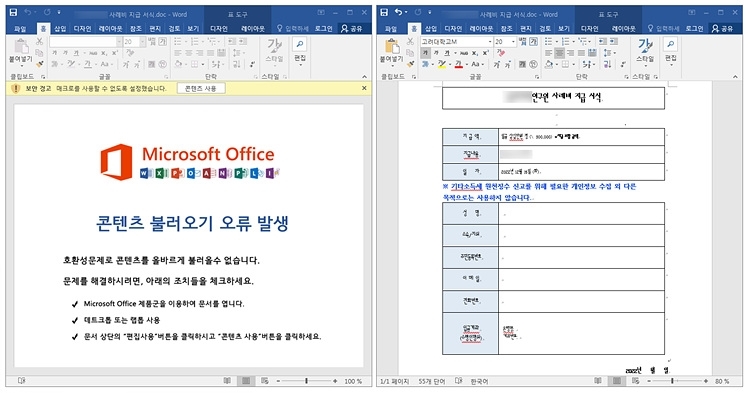
Task: Toggle Align Left in right window
Action: pos(549,53)
